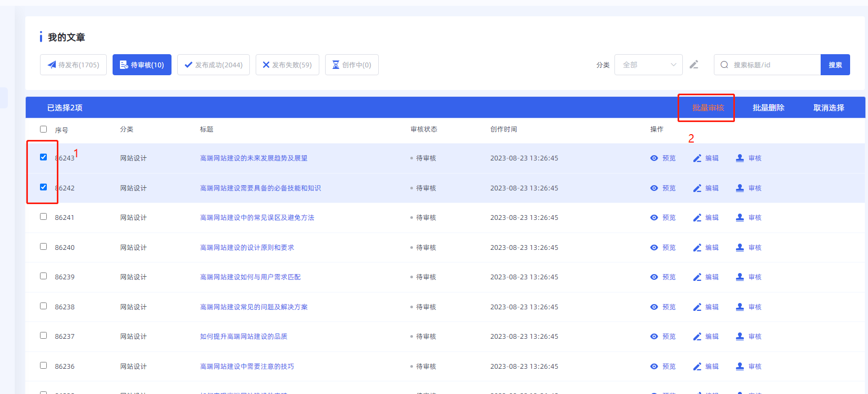
Task: Click the blue 搜索 search button
Action: tap(835, 65)
